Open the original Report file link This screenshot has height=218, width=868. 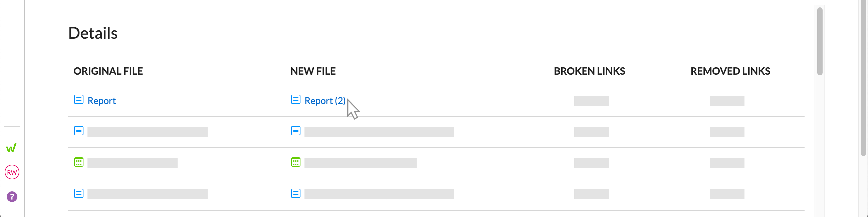[x=101, y=101]
